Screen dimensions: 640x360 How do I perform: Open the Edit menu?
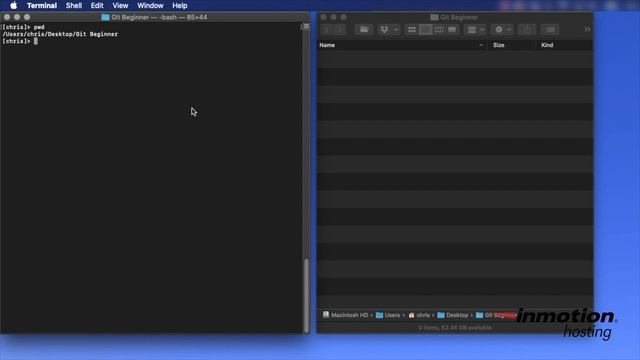pos(97,5)
